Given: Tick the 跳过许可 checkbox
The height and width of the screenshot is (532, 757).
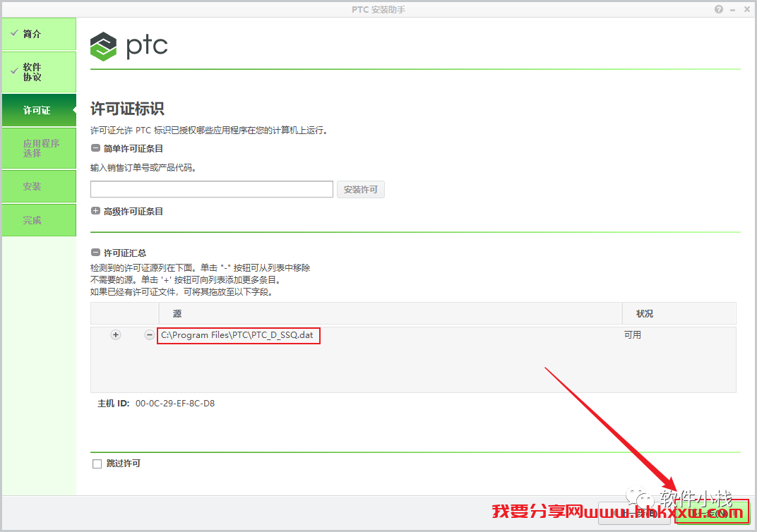Looking at the screenshot, I should pos(97,464).
